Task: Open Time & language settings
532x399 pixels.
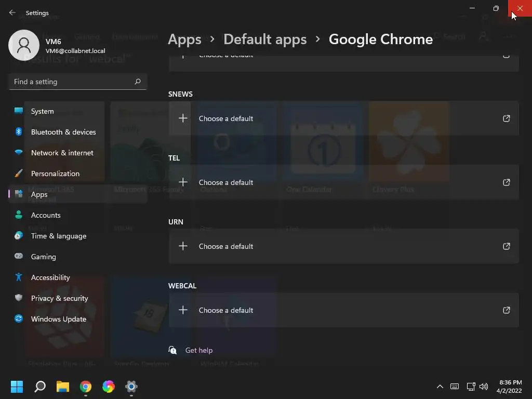Action: pyautogui.click(x=78, y=236)
